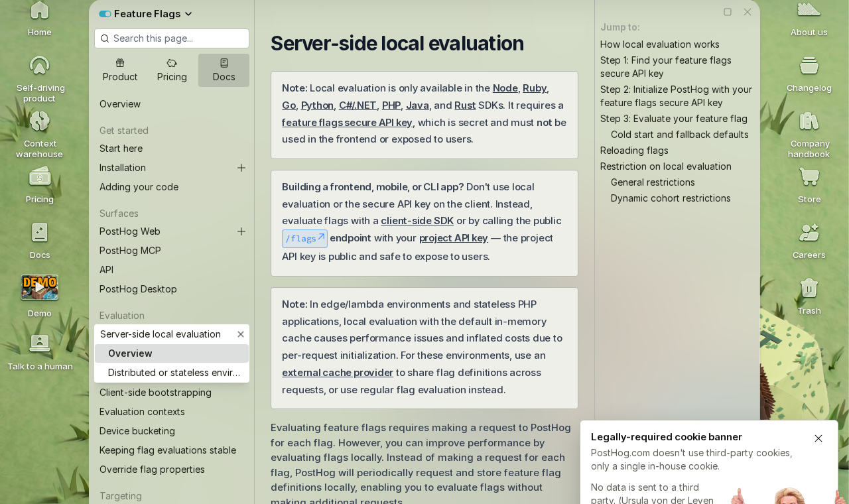849x504 pixels.
Task: Follow the Node SDK link
Action: 505,88
